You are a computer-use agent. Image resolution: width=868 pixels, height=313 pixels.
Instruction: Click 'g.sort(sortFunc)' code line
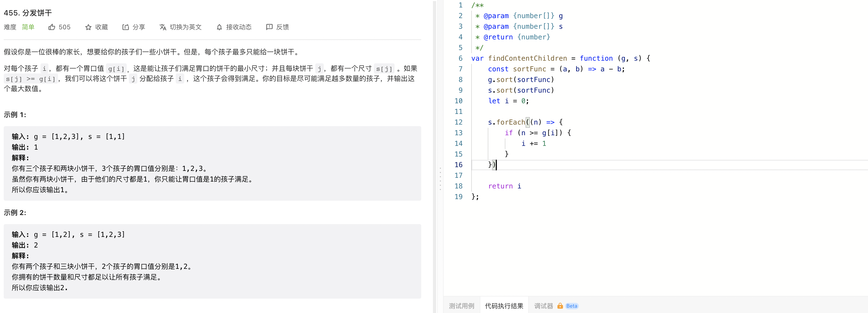pos(521,80)
